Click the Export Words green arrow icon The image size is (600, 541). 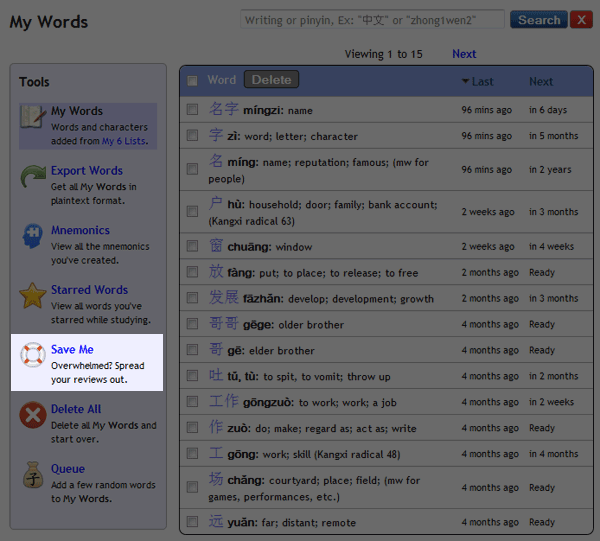click(33, 178)
